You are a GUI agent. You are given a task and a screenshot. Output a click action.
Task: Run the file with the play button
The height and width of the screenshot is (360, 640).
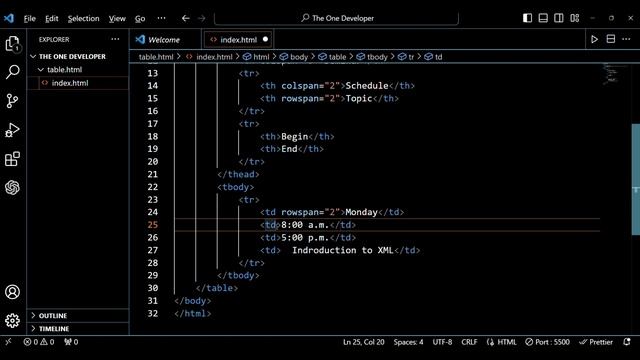tap(594, 39)
